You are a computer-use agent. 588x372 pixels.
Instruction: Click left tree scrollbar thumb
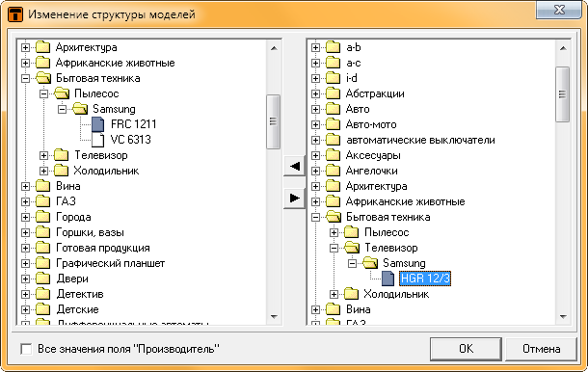click(273, 121)
